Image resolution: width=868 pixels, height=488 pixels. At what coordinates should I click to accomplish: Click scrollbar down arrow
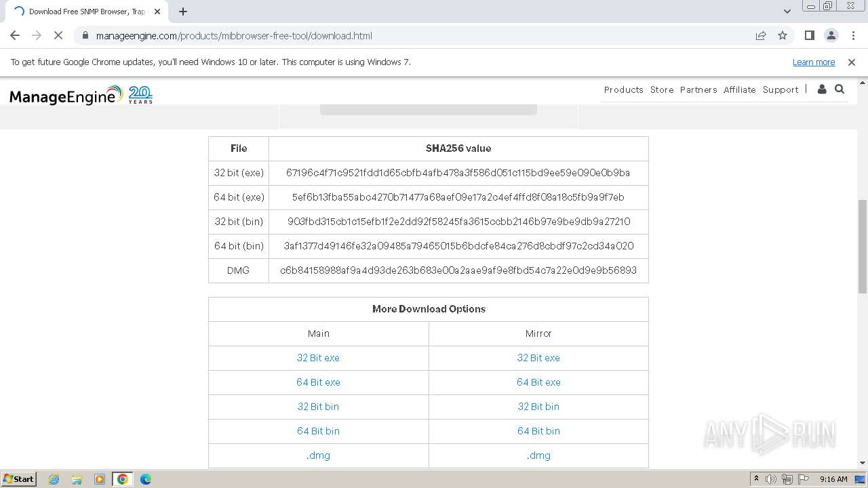tap(862, 463)
